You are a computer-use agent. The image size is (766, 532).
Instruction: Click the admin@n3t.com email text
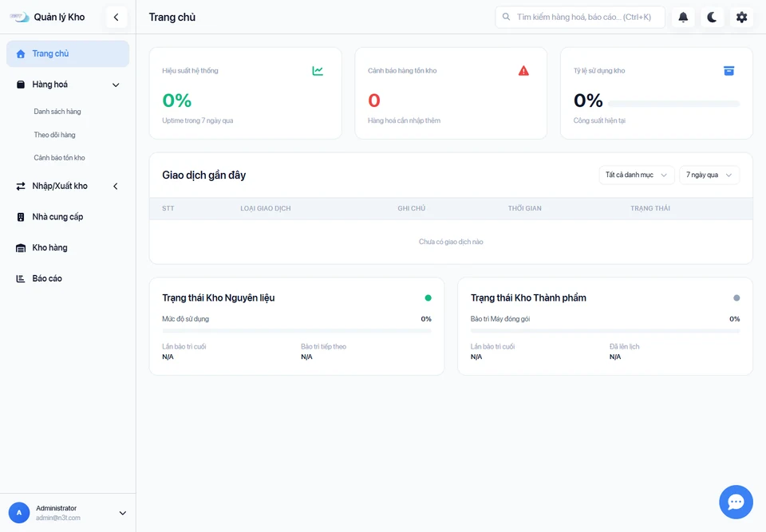(x=58, y=518)
